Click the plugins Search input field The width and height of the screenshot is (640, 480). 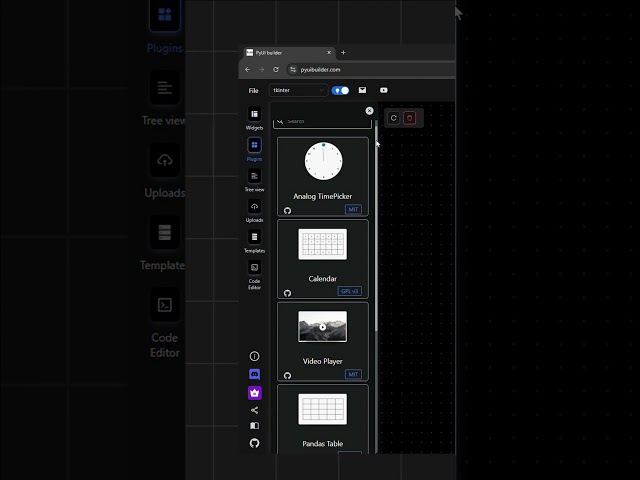(322, 122)
